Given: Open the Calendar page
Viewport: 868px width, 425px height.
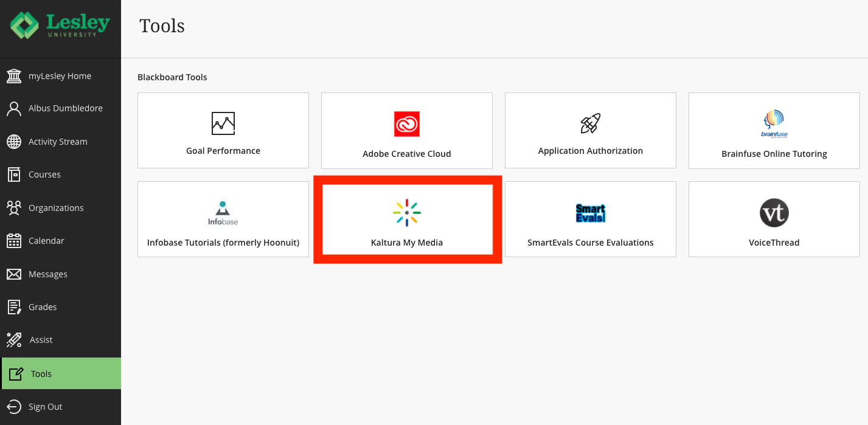Looking at the screenshot, I should pyautogui.click(x=60, y=241).
